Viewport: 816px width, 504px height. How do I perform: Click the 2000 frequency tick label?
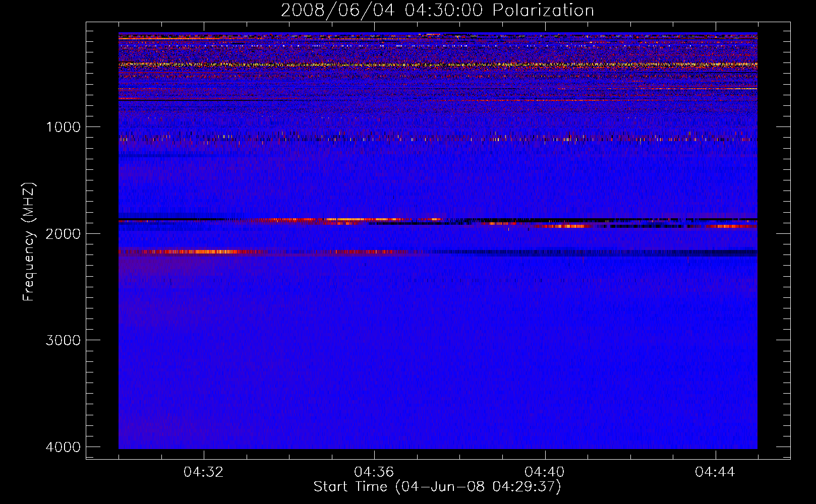pyautogui.click(x=63, y=234)
